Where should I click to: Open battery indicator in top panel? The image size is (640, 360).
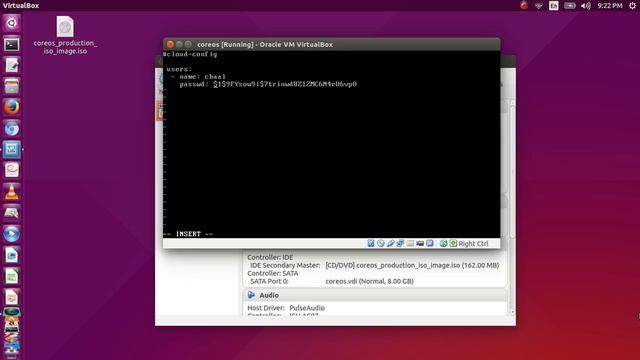[570, 5]
